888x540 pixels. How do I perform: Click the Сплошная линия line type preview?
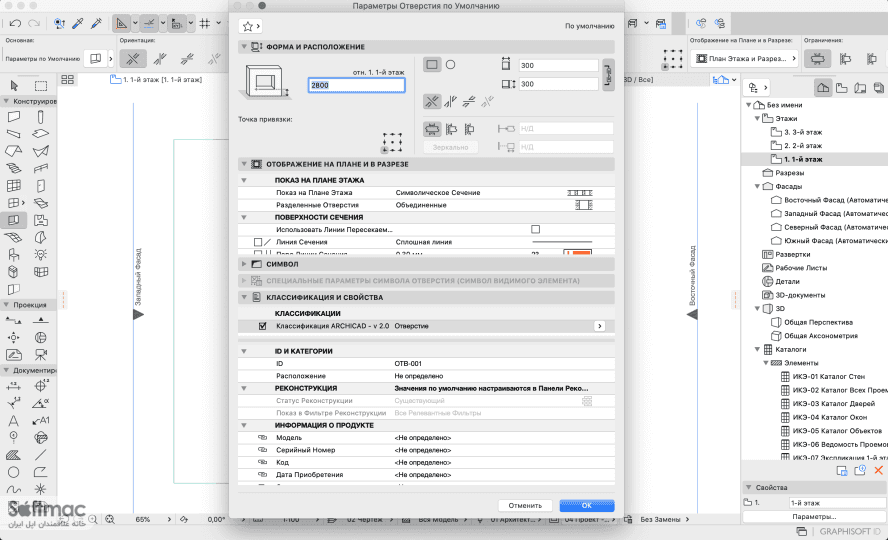pyautogui.click(x=562, y=242)
